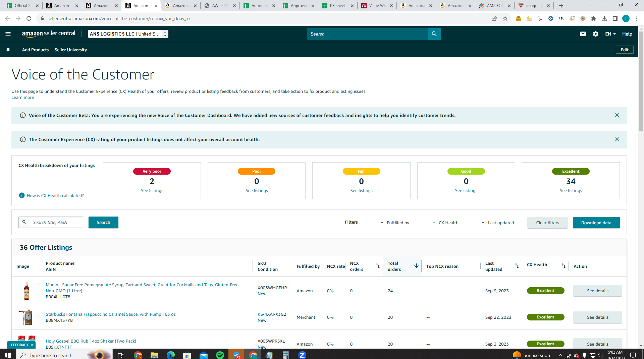Open the EN language dropdown
This screenshot has height=359, width=644.
[x=610, y=34]
